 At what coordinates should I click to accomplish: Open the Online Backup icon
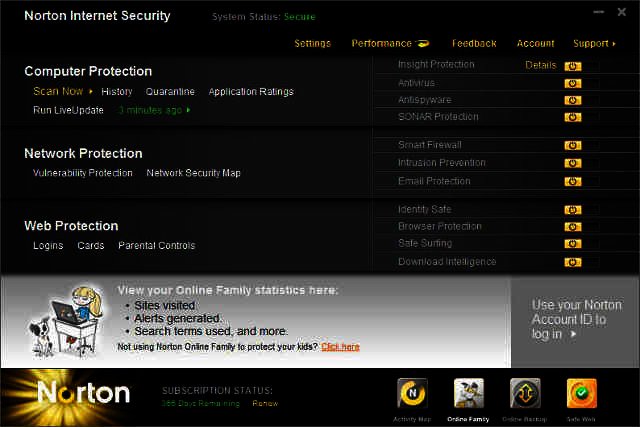(525, 393)
